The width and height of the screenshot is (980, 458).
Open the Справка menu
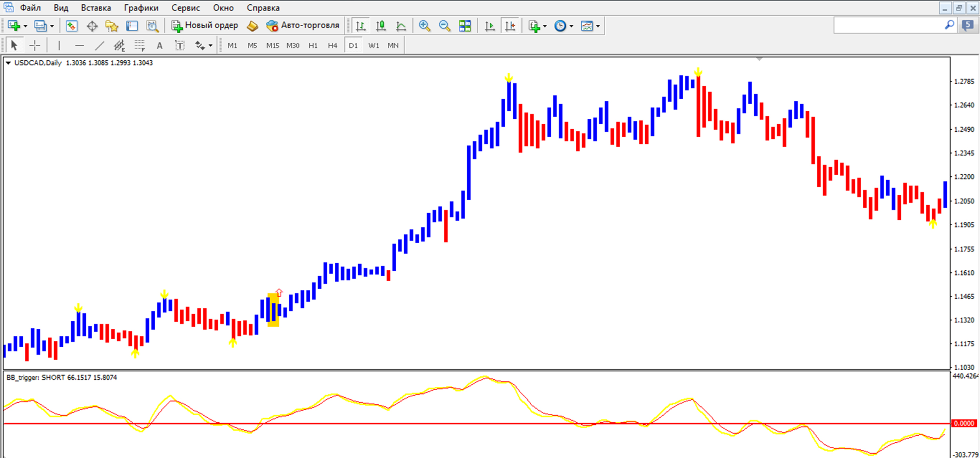[263, 7]
